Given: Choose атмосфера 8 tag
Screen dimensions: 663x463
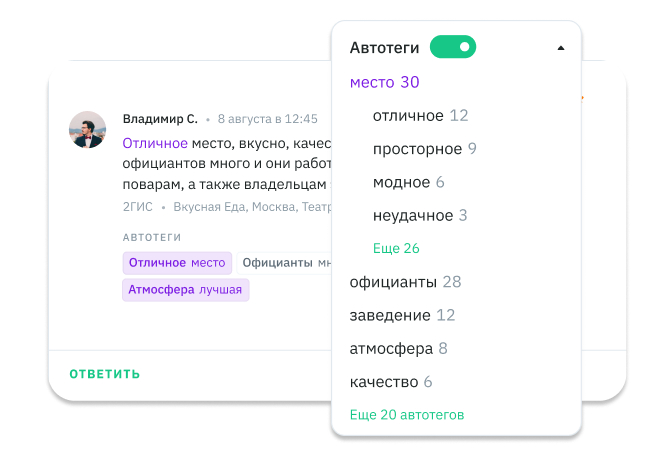Looking at the screenshot, I should coord(398,349).
